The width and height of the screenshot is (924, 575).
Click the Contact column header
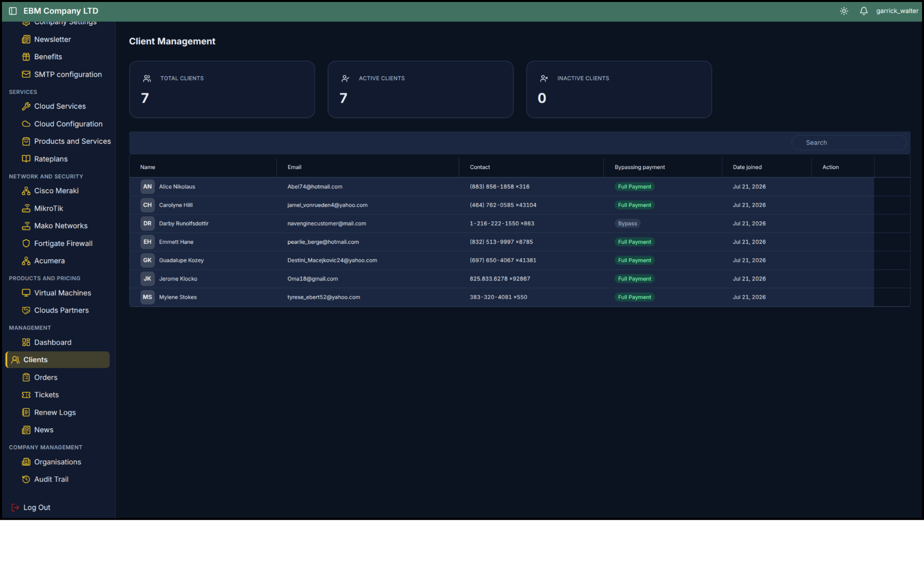coord(480,167)
